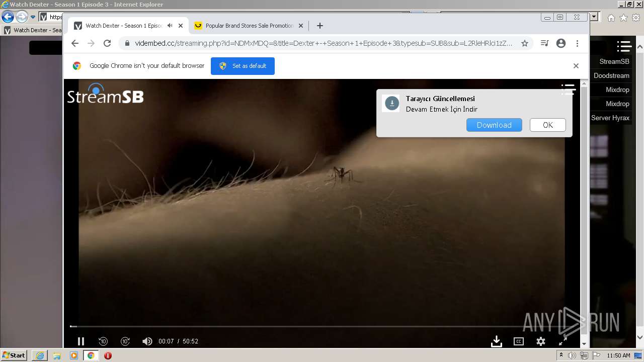Click the vidembed.cc address bar

(323, 43)
